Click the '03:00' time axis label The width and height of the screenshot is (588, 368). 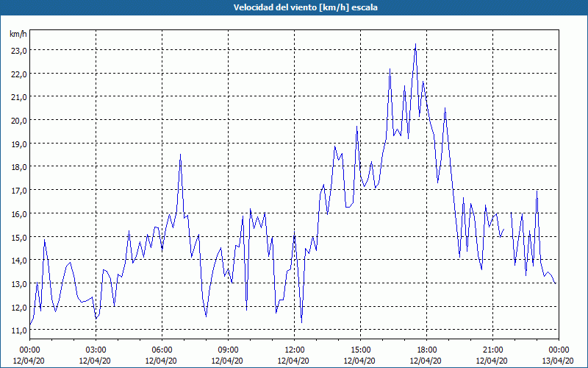point(96,350)
